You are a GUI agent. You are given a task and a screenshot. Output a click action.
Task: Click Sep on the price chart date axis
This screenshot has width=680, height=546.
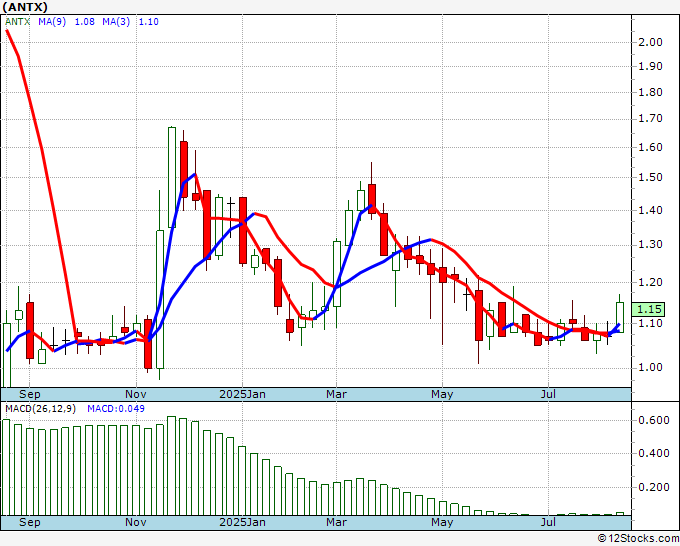coord(29,394)
